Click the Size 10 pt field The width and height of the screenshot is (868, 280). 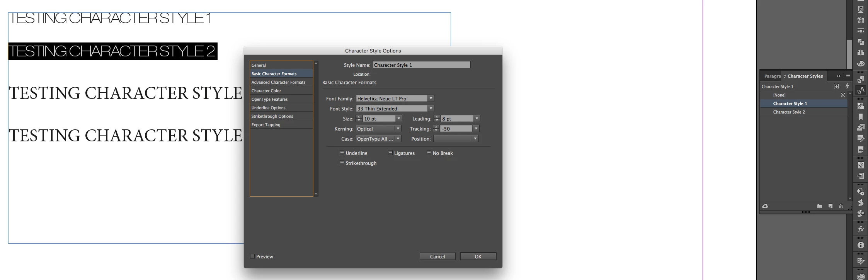click(379, 119)
